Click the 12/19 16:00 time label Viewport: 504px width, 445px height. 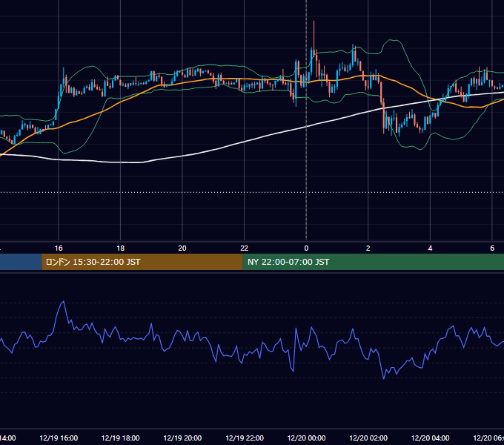[59, 438]
